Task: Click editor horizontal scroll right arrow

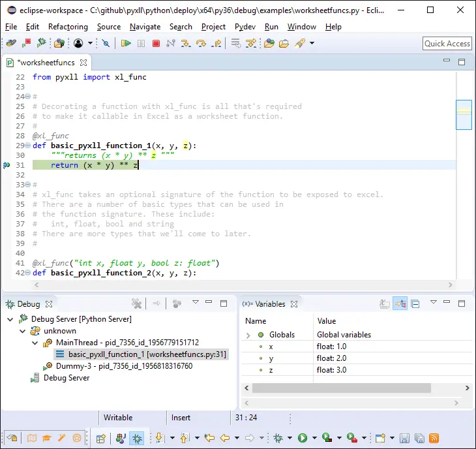Action: tap(451, 285)
